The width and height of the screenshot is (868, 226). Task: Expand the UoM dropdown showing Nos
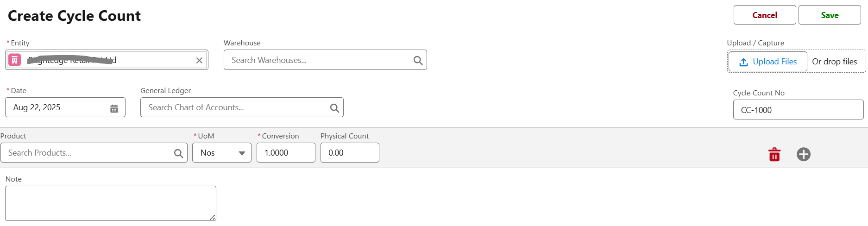pos(222,153)
